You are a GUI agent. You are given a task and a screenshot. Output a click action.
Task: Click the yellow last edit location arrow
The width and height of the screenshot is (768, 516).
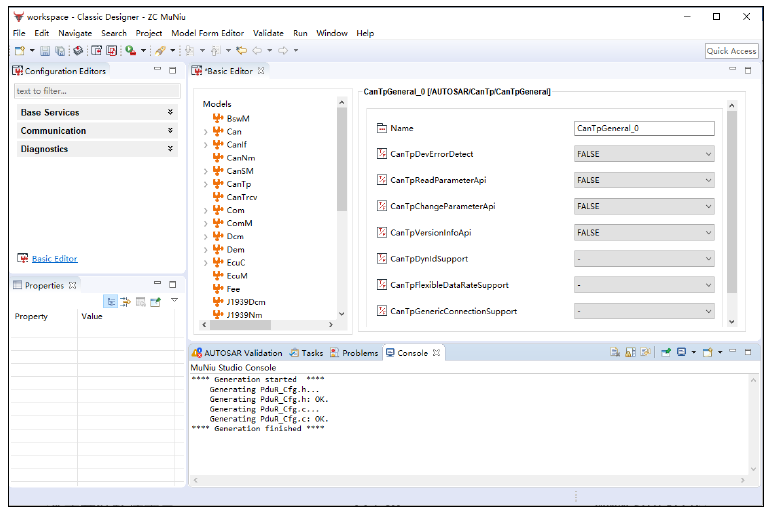pyautogui.click(x=241, y=50)
